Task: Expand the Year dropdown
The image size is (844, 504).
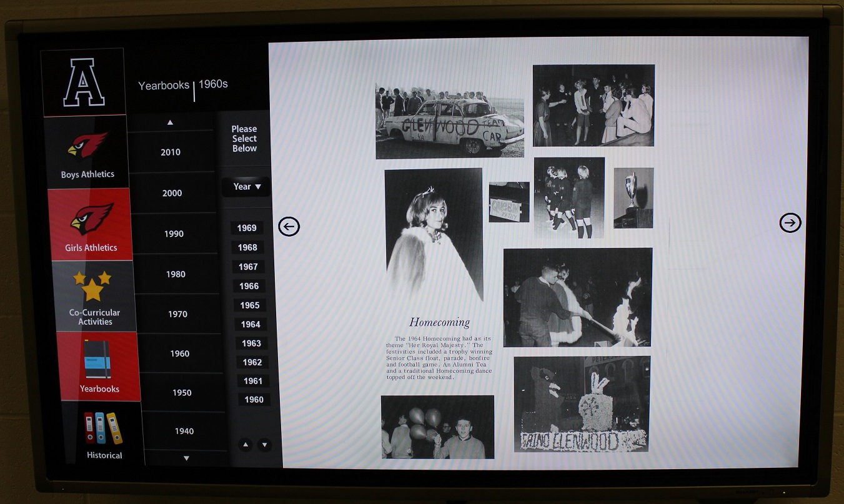Action: tap(246, 187)
